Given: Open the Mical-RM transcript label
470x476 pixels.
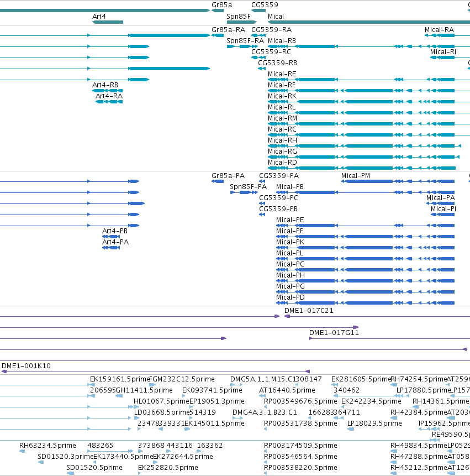Looking at the screenshot, I should point(283,118).
